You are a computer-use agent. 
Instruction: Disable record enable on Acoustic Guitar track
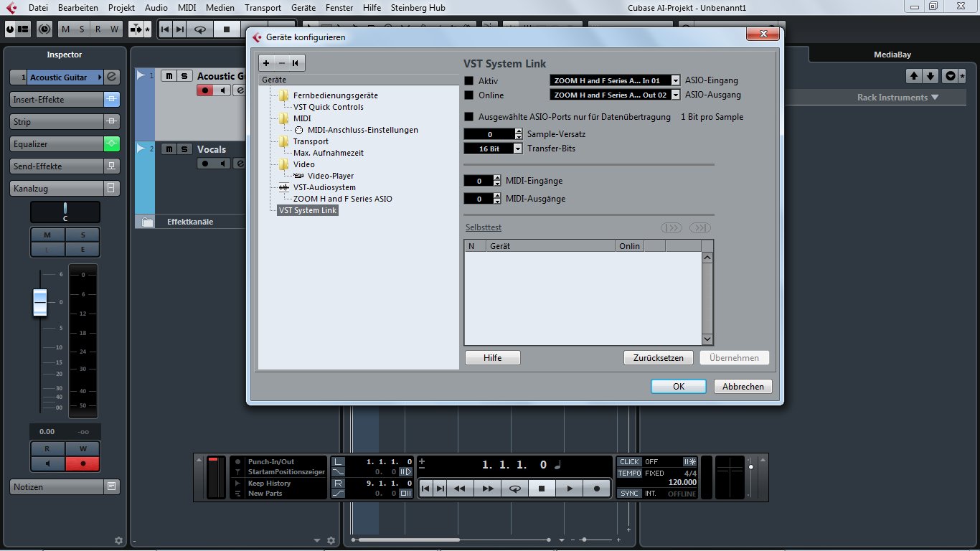tap(206, 90)
